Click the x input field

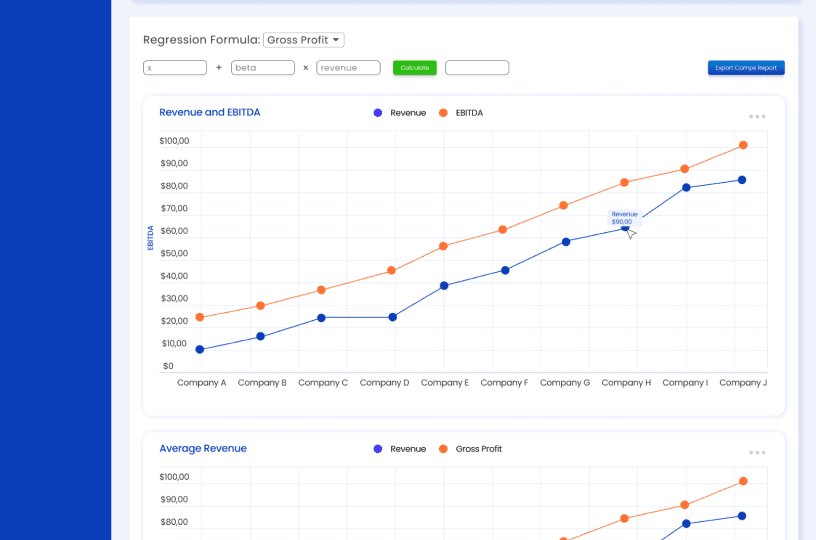click(x=175, y=68)
